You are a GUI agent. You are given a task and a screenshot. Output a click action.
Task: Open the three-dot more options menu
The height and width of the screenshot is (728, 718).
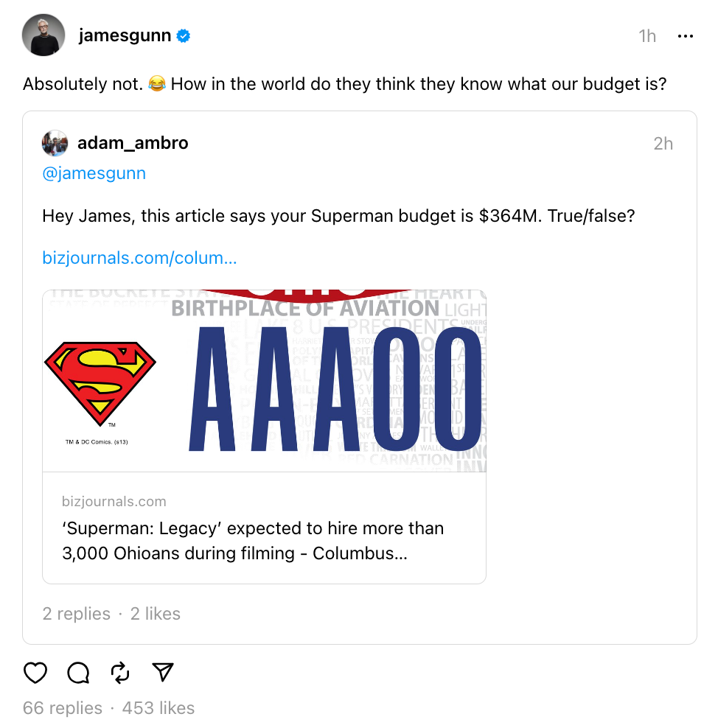click(x=685, y=36)
